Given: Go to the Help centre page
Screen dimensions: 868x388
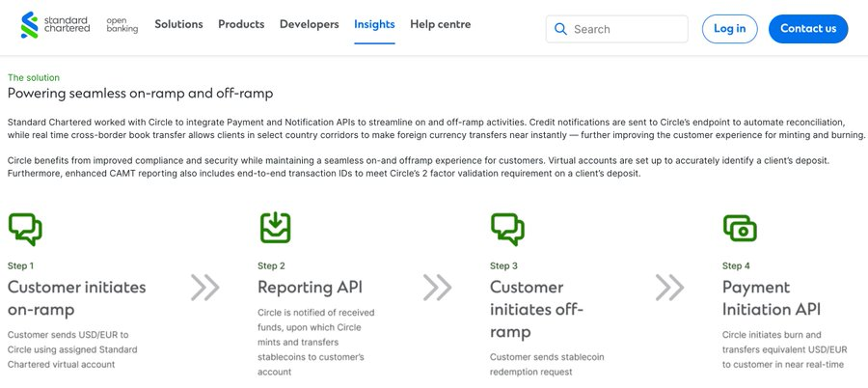Looking at the screenshot, I should (x=440, y=25).
